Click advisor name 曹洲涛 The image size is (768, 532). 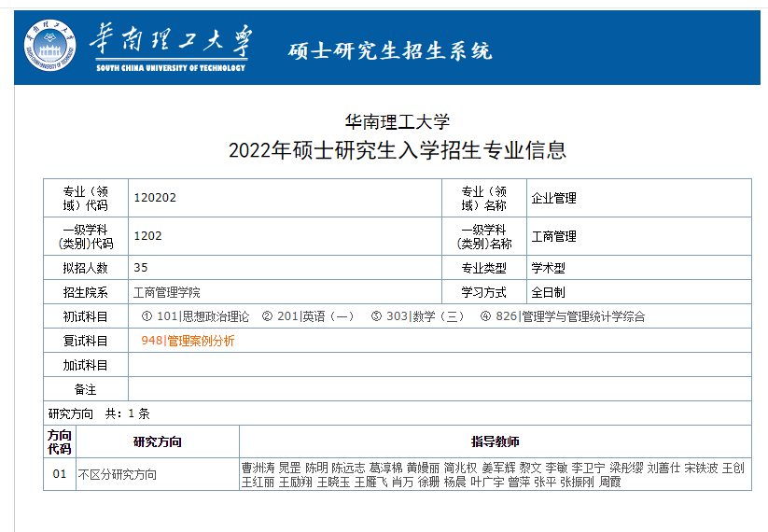pyautogui.click(x=258, y=468)
